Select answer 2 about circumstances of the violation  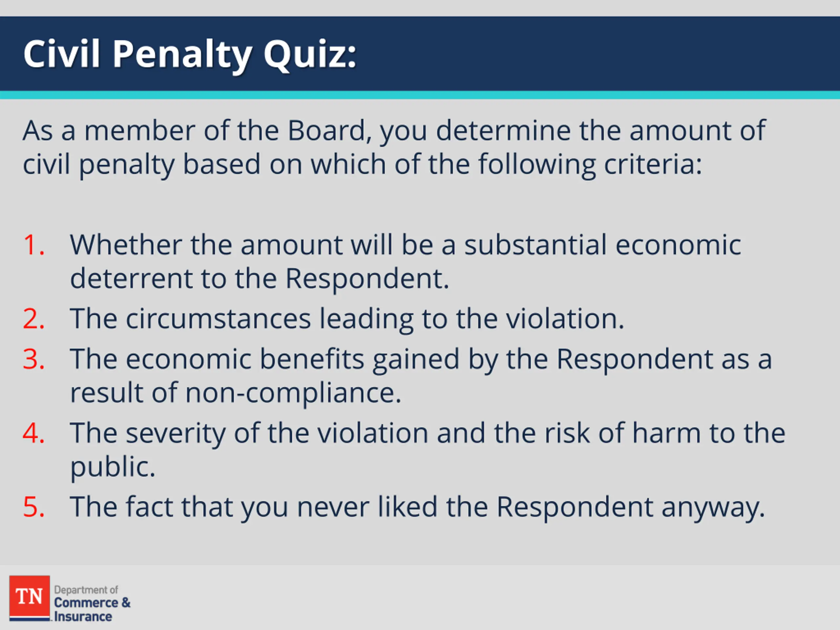tap(347, 318)
